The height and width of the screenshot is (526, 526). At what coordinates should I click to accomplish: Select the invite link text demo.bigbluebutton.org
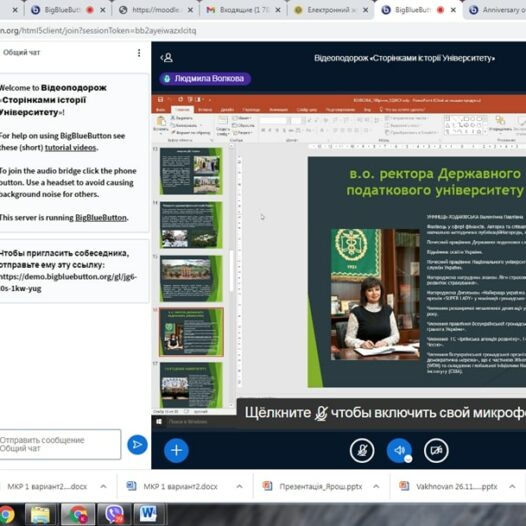pyautogui.click(x=68, y=282)
